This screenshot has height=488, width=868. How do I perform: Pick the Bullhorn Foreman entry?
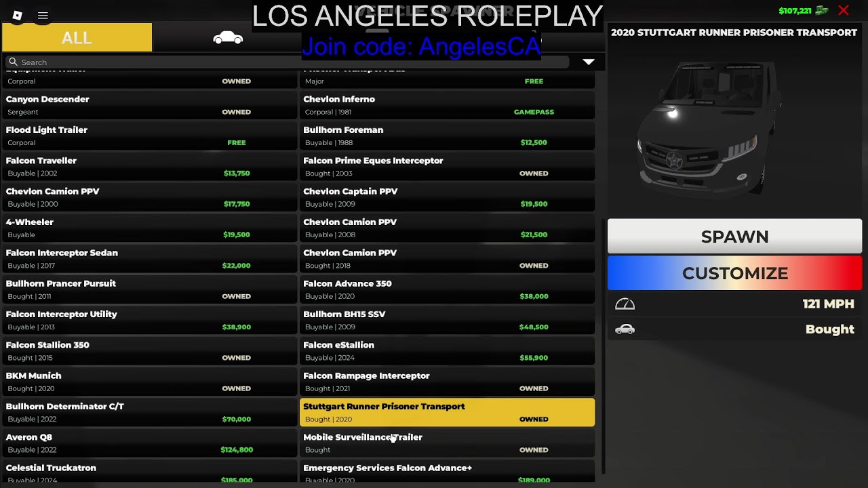pos(448,136)
